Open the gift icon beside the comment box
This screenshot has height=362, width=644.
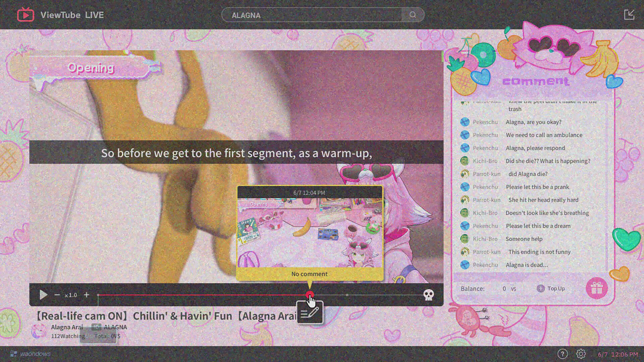pyautogui.click(x=597, y=288)
